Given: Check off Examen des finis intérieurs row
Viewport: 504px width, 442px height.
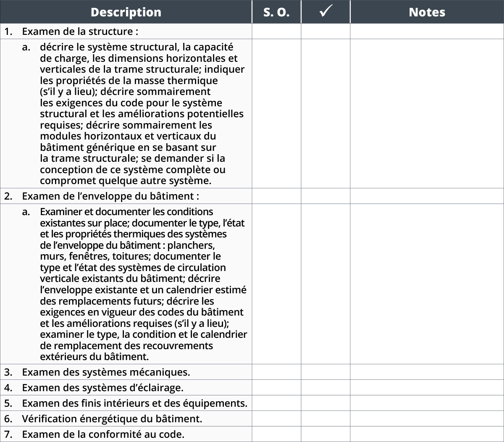Looking at the screenshot, I should pos(325,403).
